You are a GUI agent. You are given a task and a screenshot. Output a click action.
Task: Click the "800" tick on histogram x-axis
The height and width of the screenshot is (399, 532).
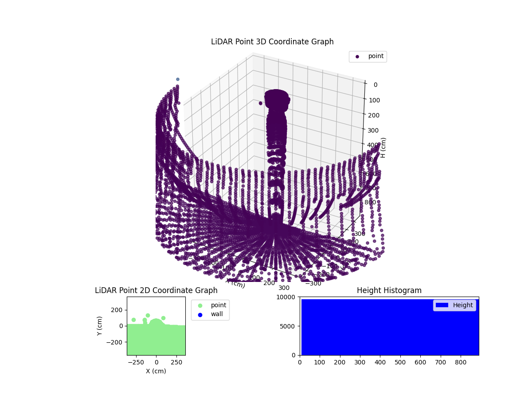[461, 362]
